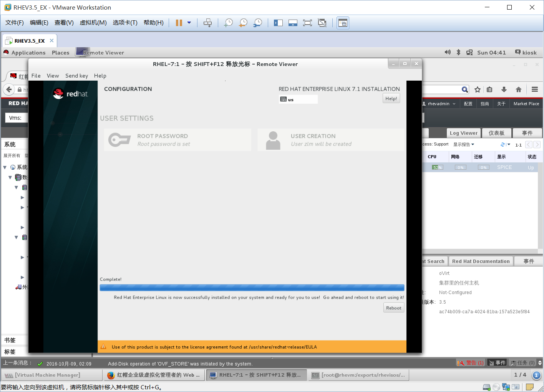Take a snapshot of the VM
This screenshot has width=544, height=392.
click(x=229, y=23)
